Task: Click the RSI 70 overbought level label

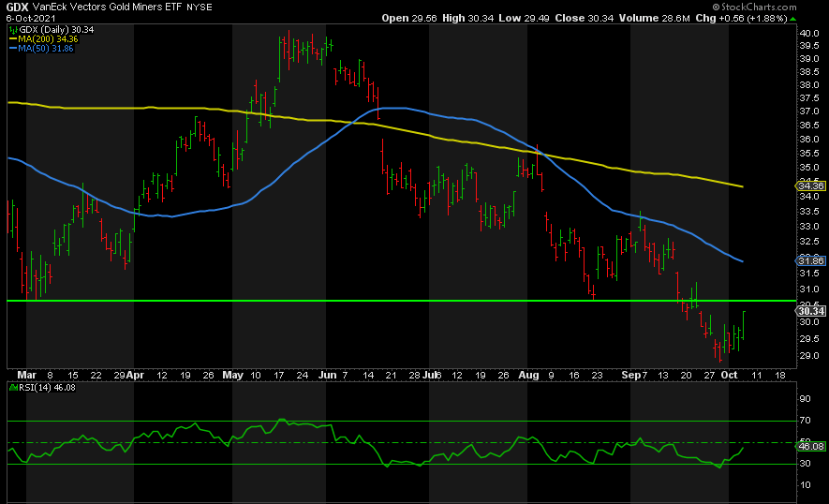Action: pos(806,421)
